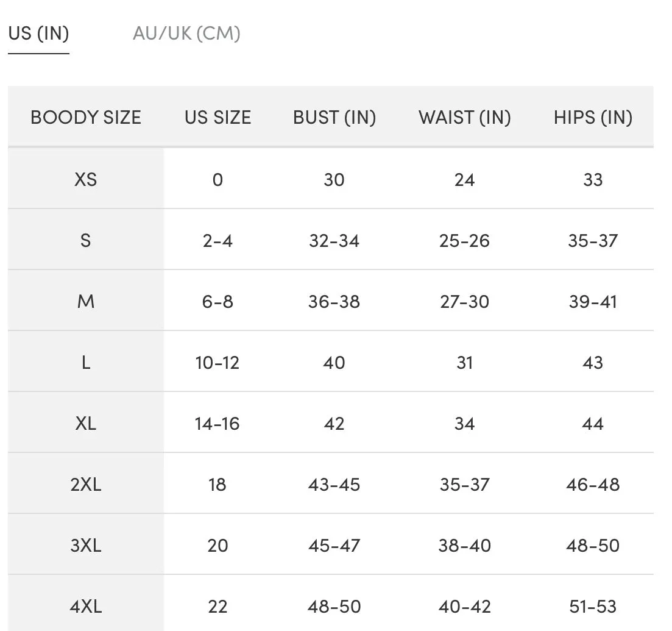Click the 10-12 US size cell

[x=218, y=363]
